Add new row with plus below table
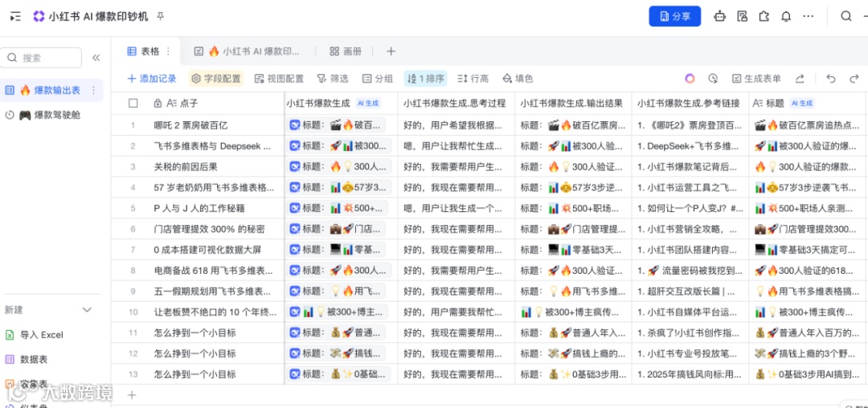Image resolution: width=868 pixels, height=408 pixels. coord(132,394)
